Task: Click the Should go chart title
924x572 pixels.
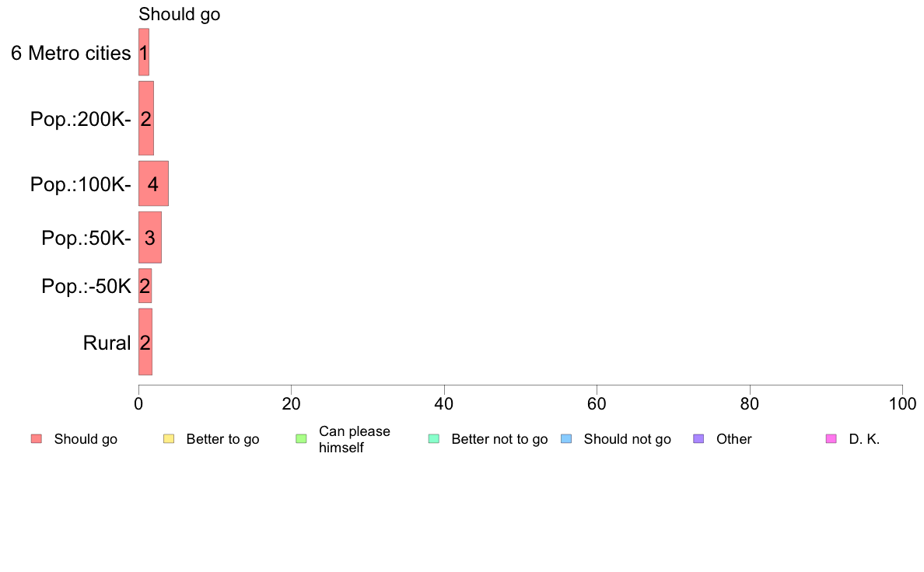Action: point(179,14)
